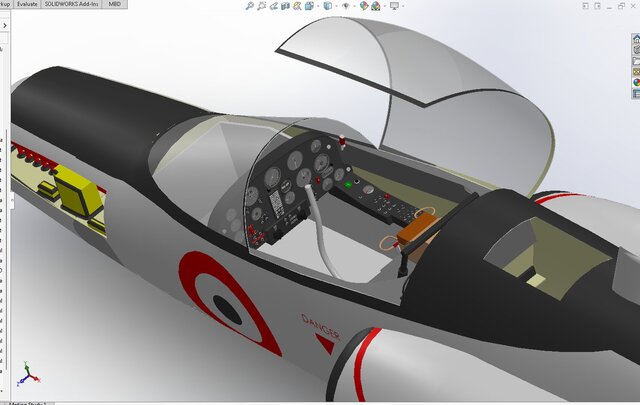
Task: Expand the View Settings dropdown arrow
Action: click(x=404, y=6)
